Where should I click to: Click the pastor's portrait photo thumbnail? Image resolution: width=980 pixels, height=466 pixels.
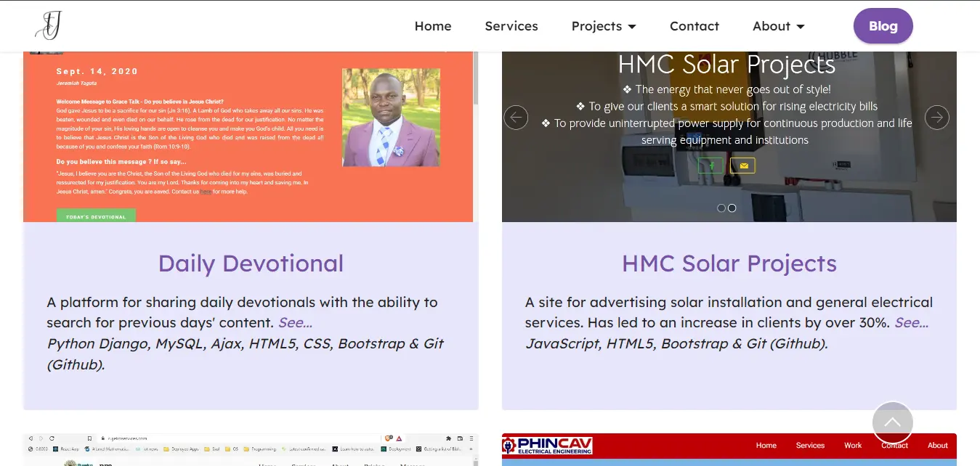391,117
